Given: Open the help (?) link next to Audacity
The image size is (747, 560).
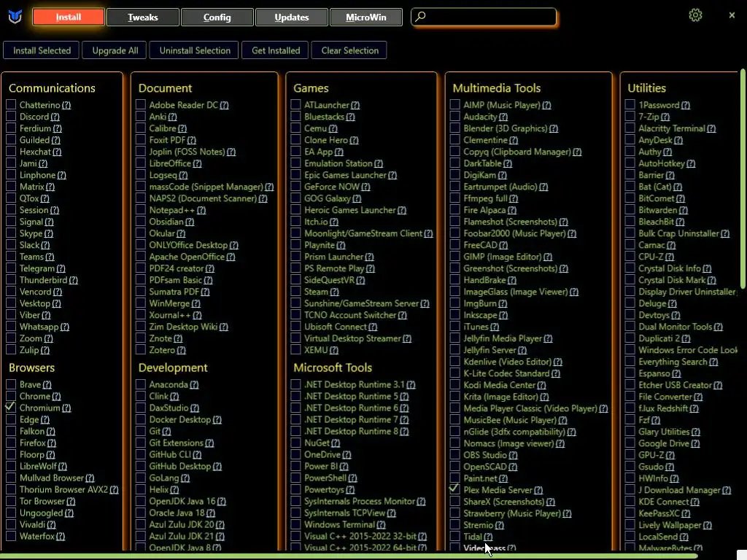Looking at the screenshot, I should click(503, 117).
